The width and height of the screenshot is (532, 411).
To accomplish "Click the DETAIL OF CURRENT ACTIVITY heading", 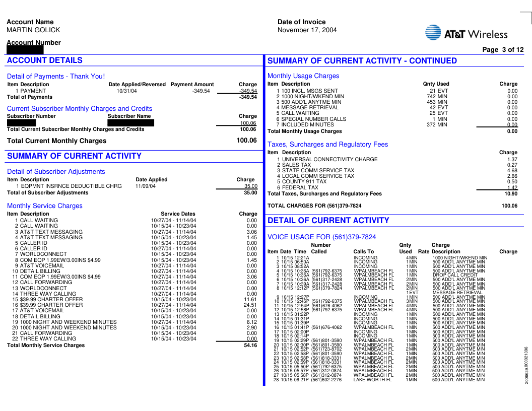I will pyautogui.click(x=328, y=221).
